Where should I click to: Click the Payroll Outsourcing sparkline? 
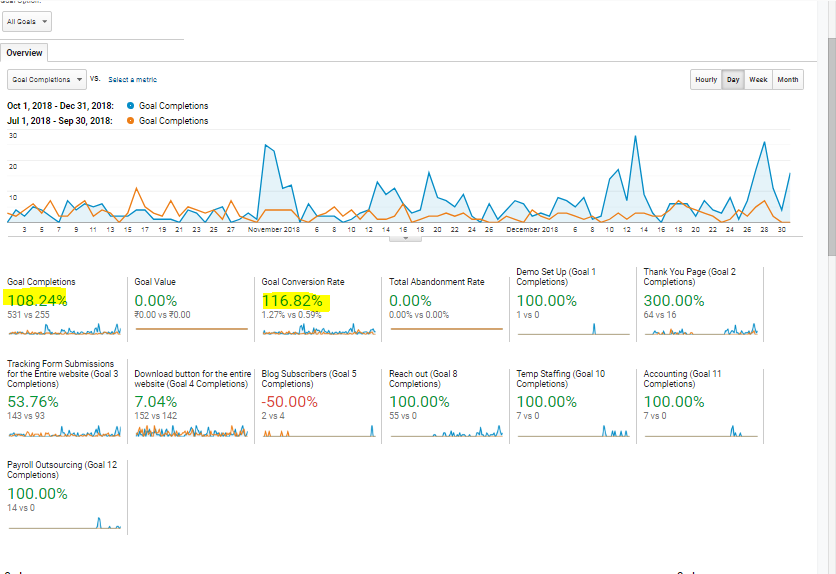[x=65, y=523]
